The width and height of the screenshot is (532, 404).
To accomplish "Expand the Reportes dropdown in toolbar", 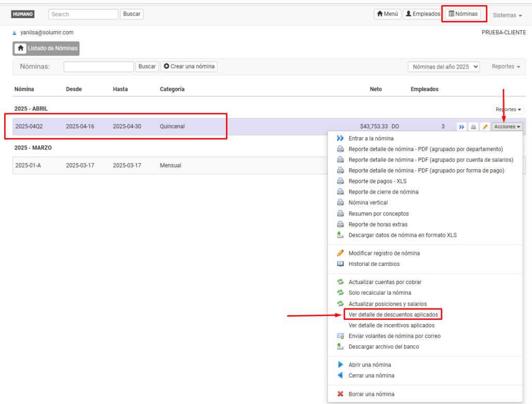I will pyautogui.click(x=506, y=67).
